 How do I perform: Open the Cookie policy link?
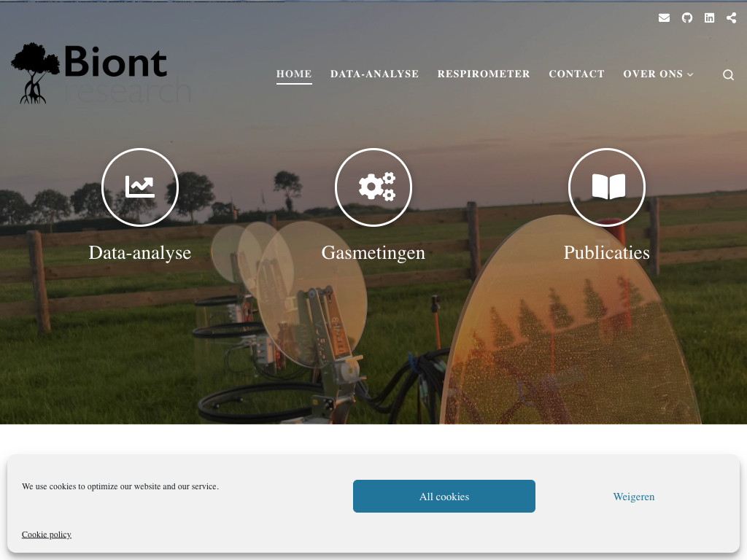[47, 534]
